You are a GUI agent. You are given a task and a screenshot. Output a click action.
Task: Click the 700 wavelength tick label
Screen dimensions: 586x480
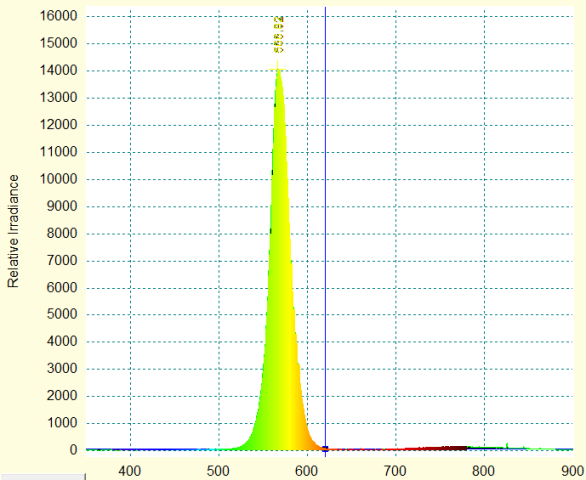tap(395, 471)
